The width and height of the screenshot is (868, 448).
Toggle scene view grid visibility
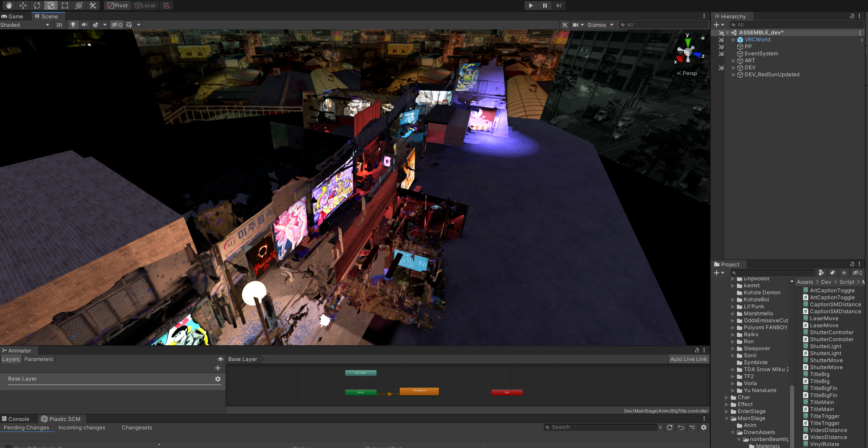(x=129, y=25)
